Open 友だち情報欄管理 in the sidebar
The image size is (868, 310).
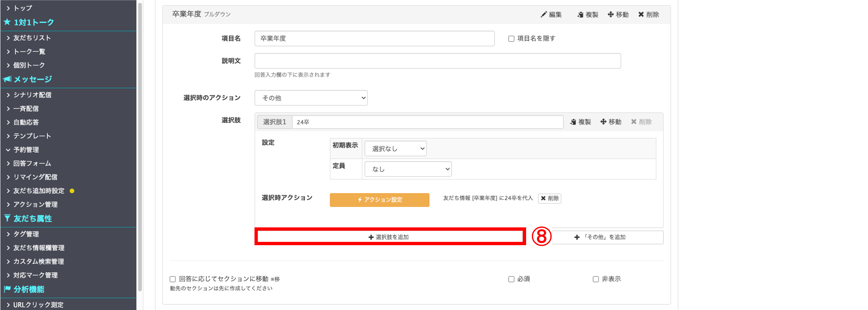(38, 248)
